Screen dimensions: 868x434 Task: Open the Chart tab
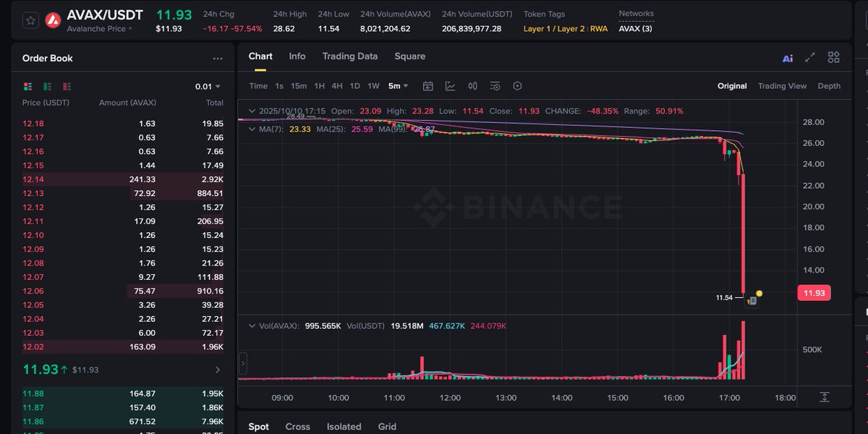point(260,56)
